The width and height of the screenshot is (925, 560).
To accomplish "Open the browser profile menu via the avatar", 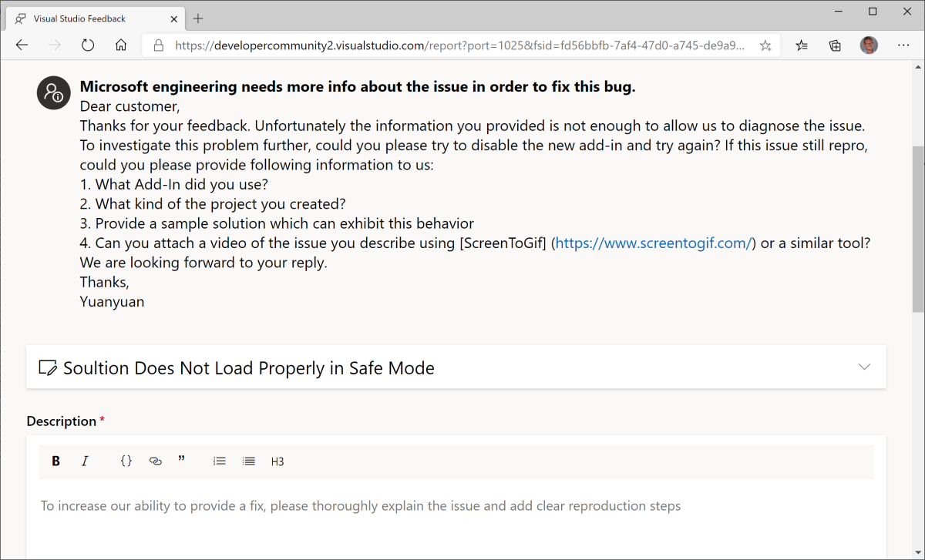I will pyautogui.click(x=869, y=45).
